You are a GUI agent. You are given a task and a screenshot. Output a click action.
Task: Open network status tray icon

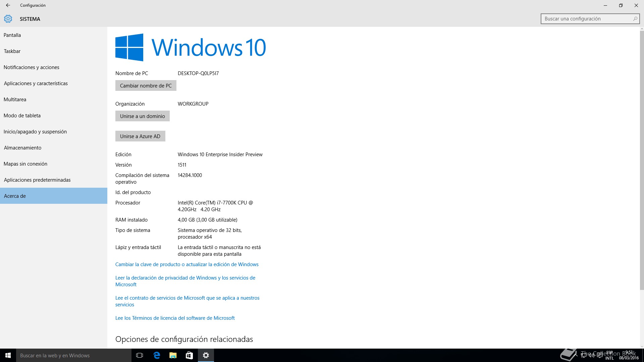[584, 355]
